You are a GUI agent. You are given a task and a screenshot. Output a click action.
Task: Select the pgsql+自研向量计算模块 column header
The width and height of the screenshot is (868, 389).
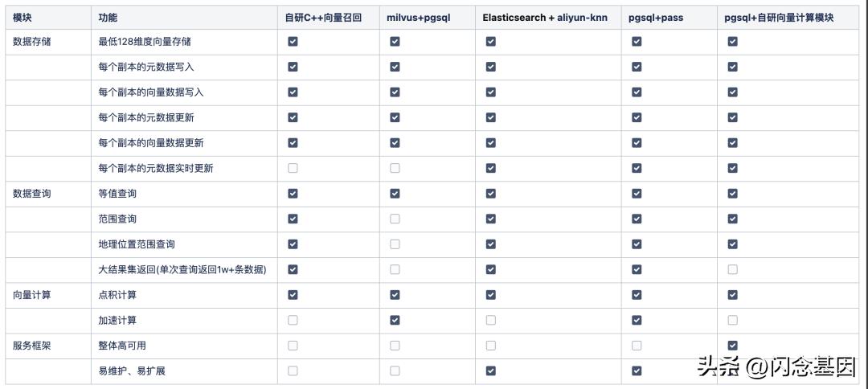coord(779,17)
